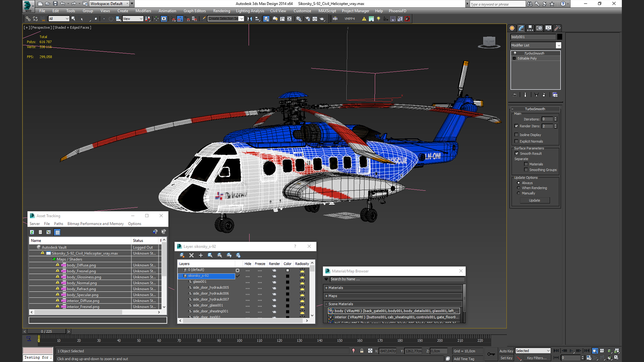This screenshot has width=644, height=362.
Task: Click Delete Layer X icon in Layer dialog
Action: click(x=192, y=255)
